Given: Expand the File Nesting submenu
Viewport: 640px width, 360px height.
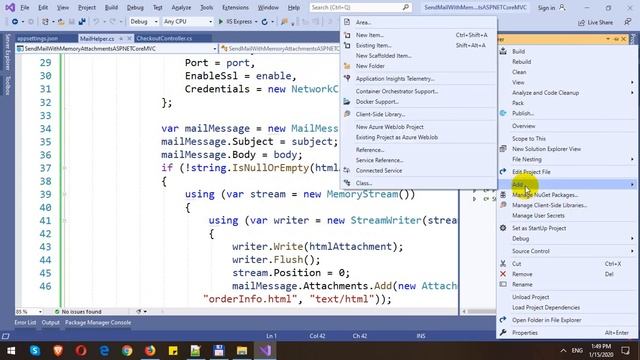Looking at the screenshot, I should (x=632, y=159).
